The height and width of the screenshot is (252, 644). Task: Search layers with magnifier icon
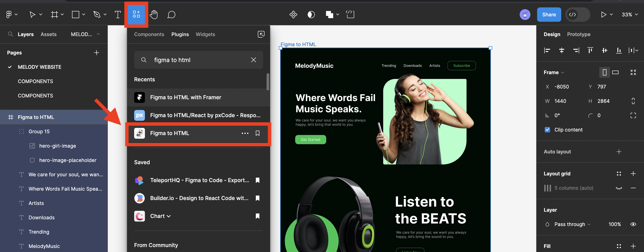(10, 34)
